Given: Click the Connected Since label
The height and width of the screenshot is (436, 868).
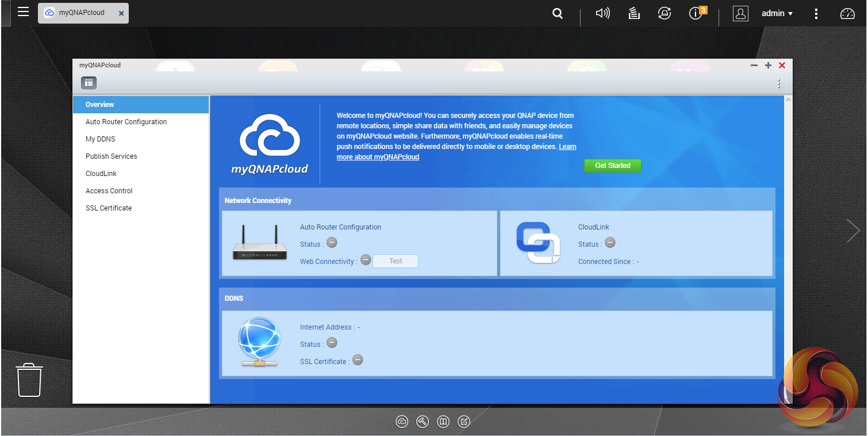Looking at the screenshot, I should (x=606, y=262).
